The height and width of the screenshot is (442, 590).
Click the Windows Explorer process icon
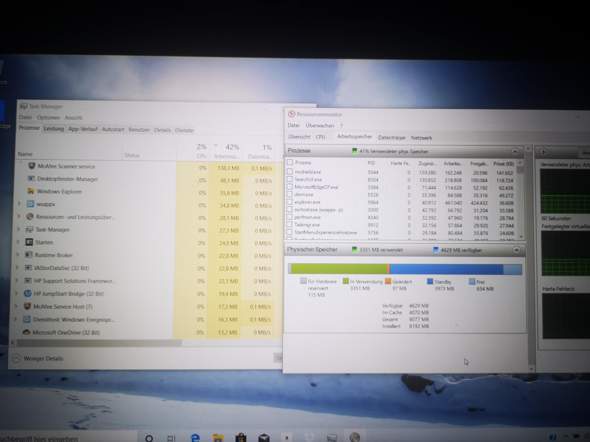31,191
